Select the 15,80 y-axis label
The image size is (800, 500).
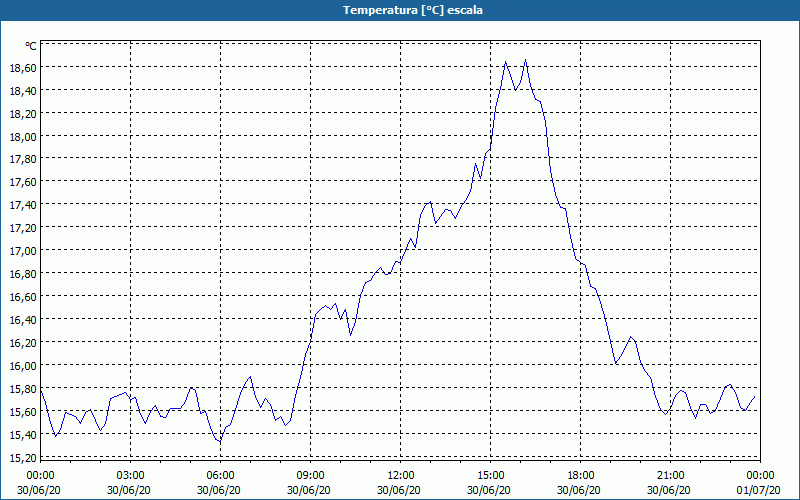click(x=23, y=388)
